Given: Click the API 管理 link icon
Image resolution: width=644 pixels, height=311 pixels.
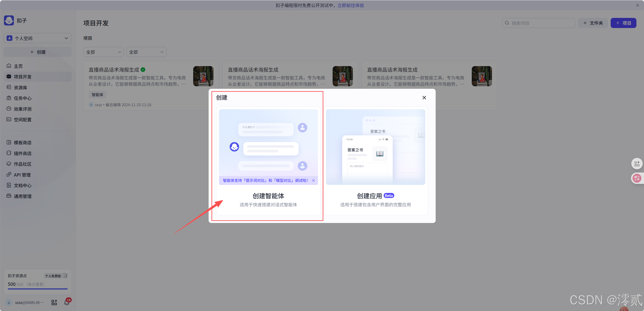Looking at the screenshot, I should point(9,175).
